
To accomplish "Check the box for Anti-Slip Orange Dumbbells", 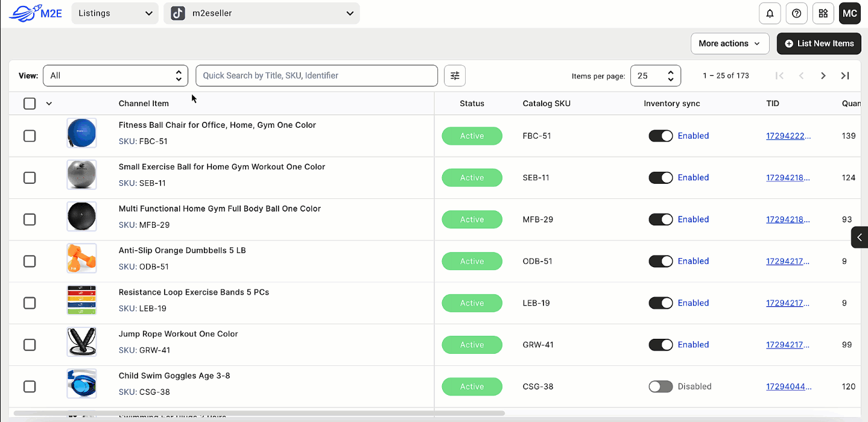I will 30,261.
